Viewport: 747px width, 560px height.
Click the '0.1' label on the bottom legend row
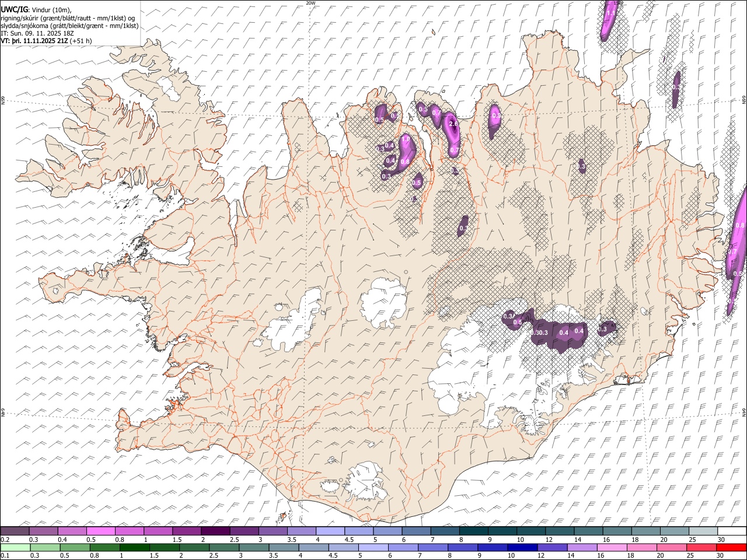(x=5, y=556)
